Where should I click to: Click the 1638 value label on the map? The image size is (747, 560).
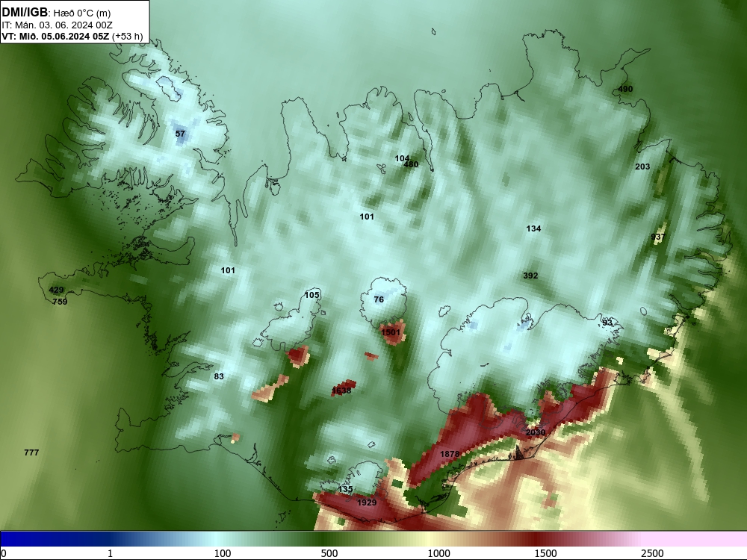tap(341, 391)
